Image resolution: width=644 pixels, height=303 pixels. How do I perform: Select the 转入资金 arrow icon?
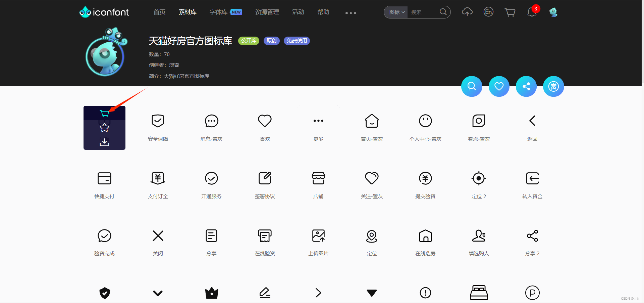[532, 178]
